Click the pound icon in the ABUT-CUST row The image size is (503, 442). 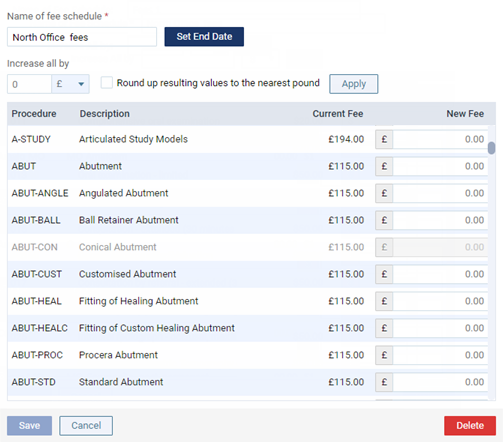pos(384,274)
